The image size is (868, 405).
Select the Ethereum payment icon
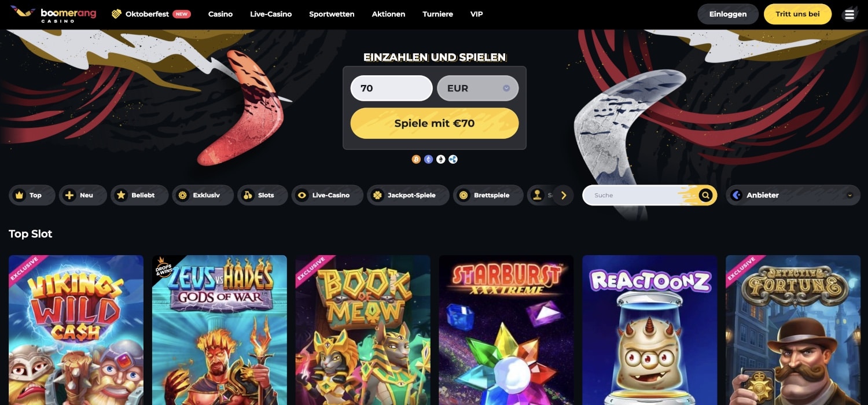click(x=428, y=159)
